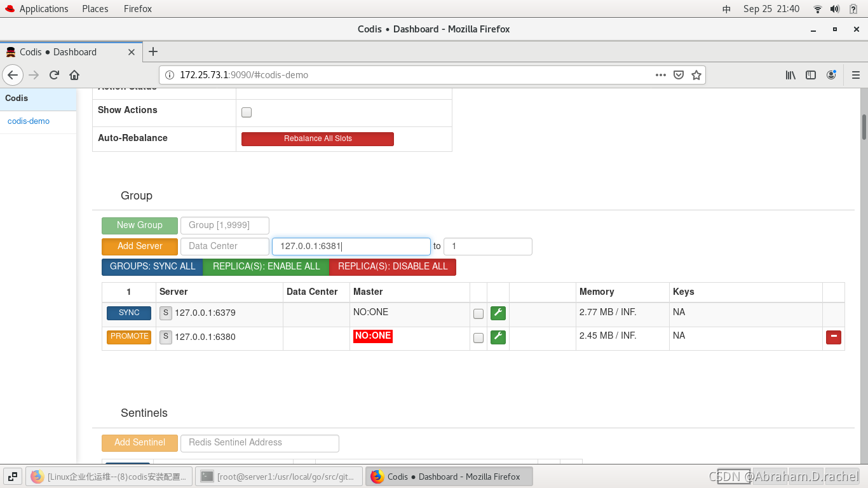Screen dimensions: 868x488
Task: Tick the checkbox in the 127.0.0.1:6379 row
Action: pos(478,314)
